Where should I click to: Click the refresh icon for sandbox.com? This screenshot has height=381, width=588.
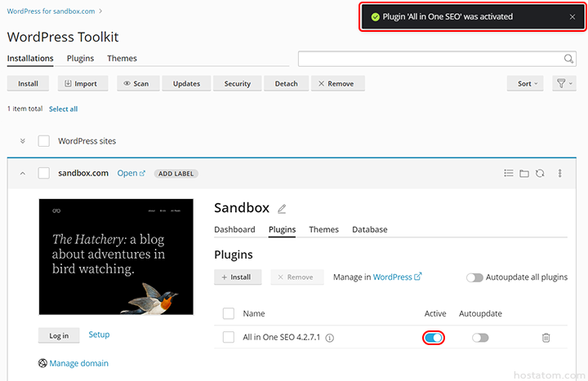pos(540,173)
